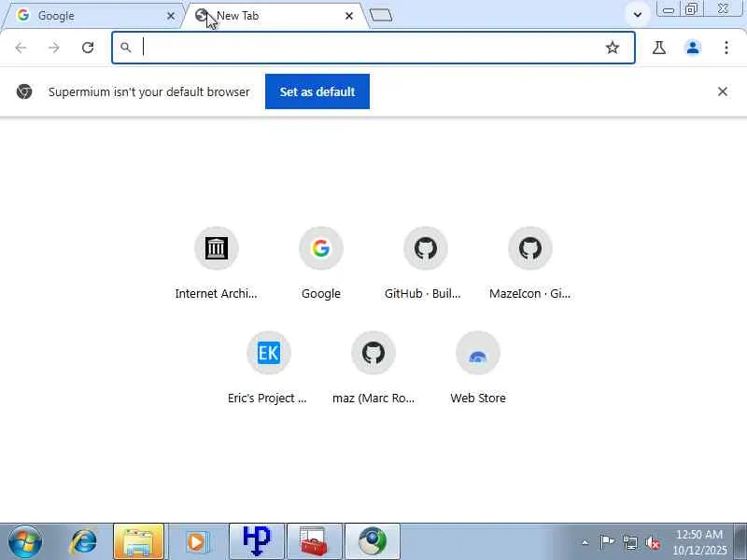The image size is (747, 560).
Task: Show hidden tray icons arrow
Action: coord(585,542)
